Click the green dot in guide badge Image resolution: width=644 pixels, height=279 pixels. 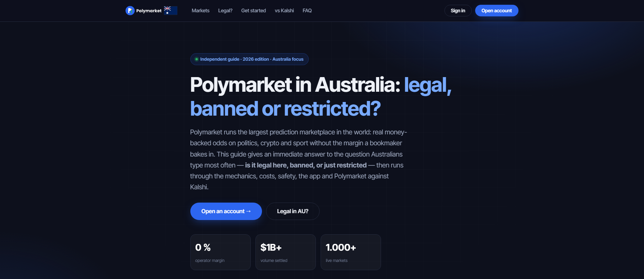pyautogui.click(x=196, y=59)
